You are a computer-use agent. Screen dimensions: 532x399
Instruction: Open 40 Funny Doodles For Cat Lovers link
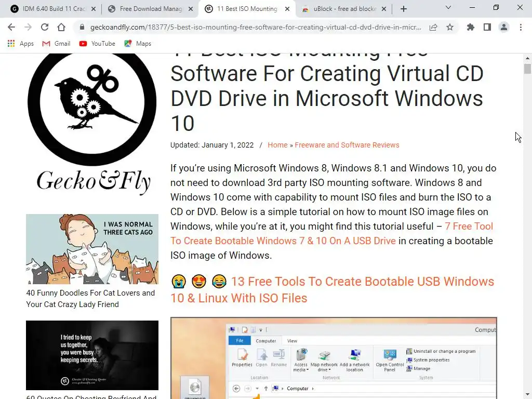pos(90,299)
